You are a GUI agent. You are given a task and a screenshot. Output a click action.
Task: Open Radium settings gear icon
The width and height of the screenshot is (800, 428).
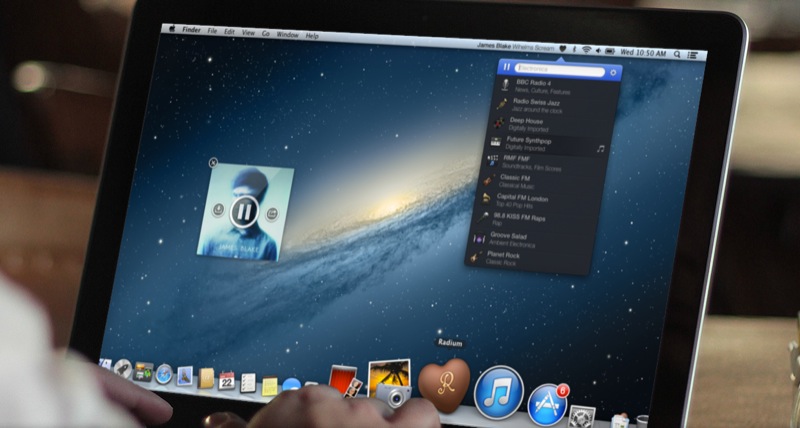point(613,73)
